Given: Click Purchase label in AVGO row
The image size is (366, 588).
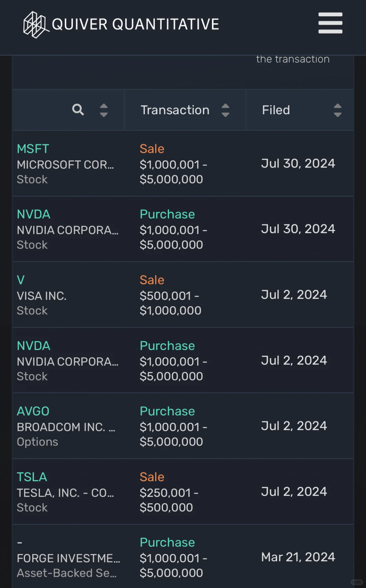Looking at the screenshot, I should click(167, 411).
